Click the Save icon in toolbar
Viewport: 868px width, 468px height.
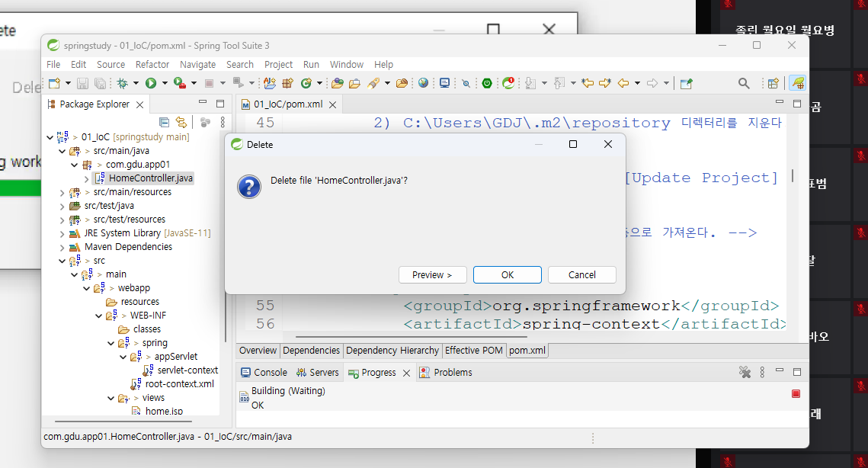tap(82, 84)
